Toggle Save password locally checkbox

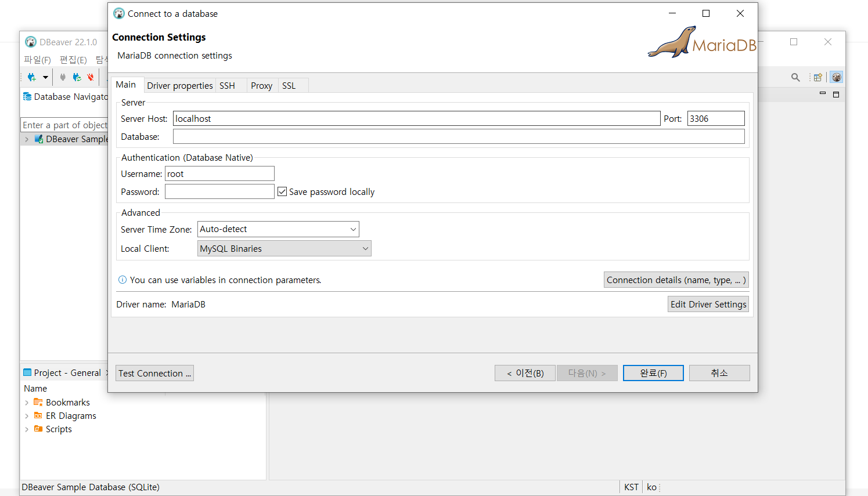(x=282, y=191)
